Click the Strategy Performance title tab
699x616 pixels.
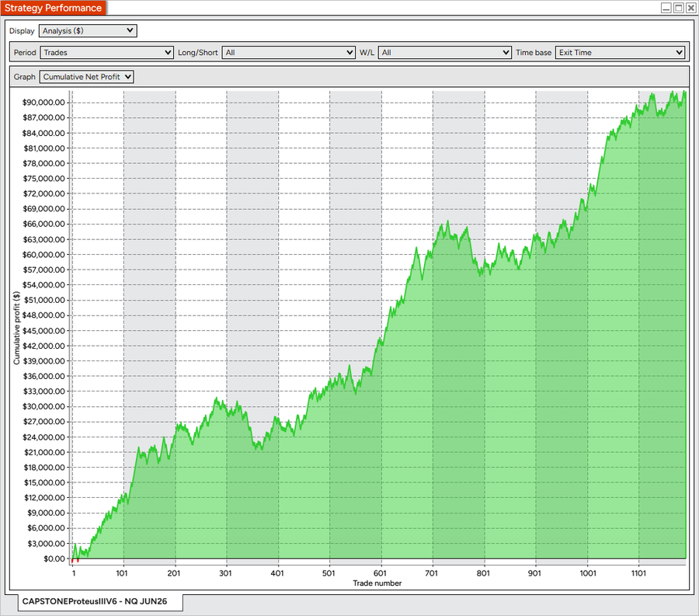pyautogui.click(x=53, y=8)
